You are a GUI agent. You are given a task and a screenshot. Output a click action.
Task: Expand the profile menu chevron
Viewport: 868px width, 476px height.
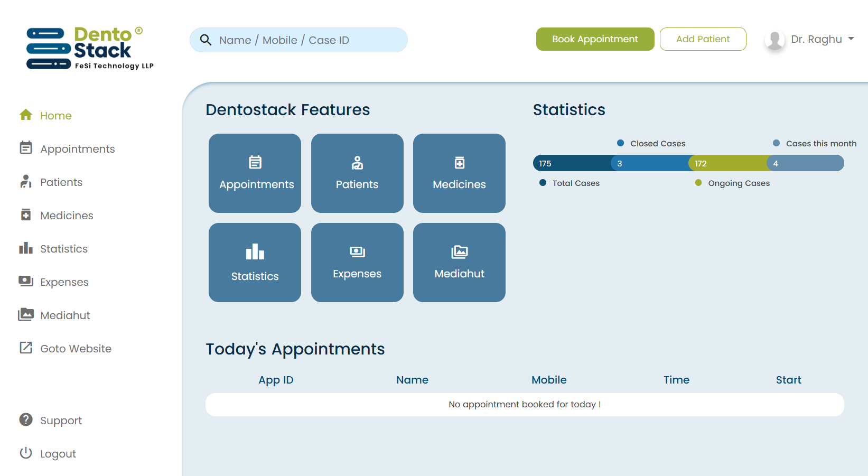point(851,39)
